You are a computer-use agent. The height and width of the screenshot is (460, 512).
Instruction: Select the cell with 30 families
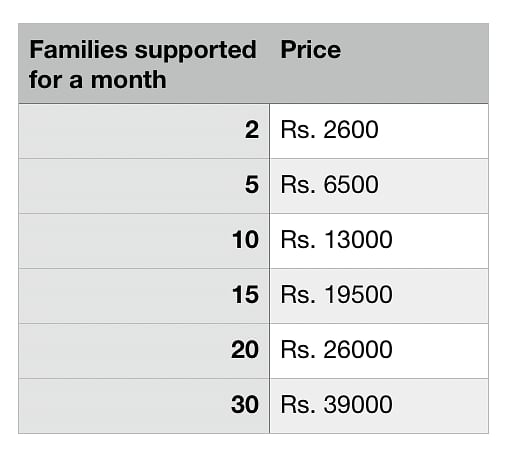click(x=144, y=406)
